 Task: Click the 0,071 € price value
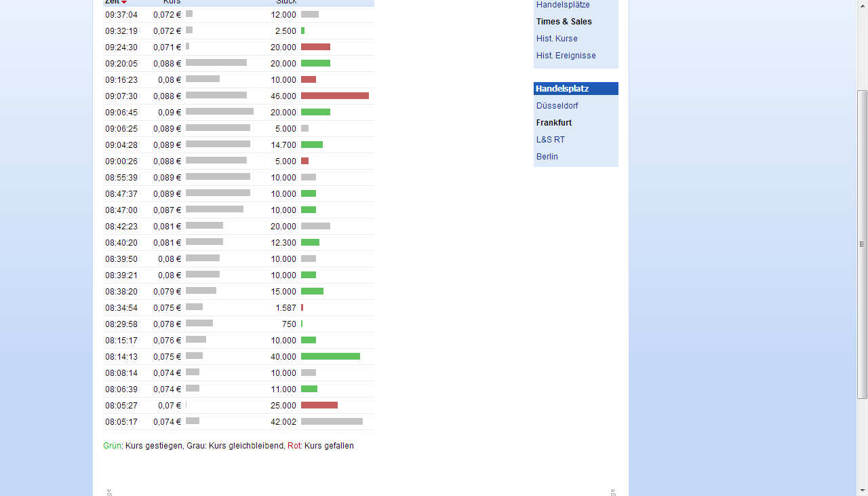(167, 47)
